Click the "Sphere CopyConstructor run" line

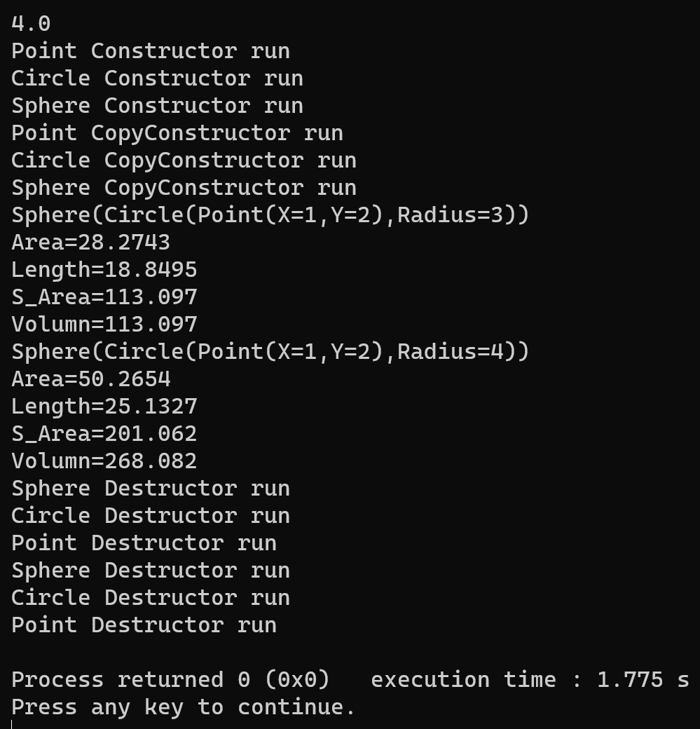[x=184, y=188]
